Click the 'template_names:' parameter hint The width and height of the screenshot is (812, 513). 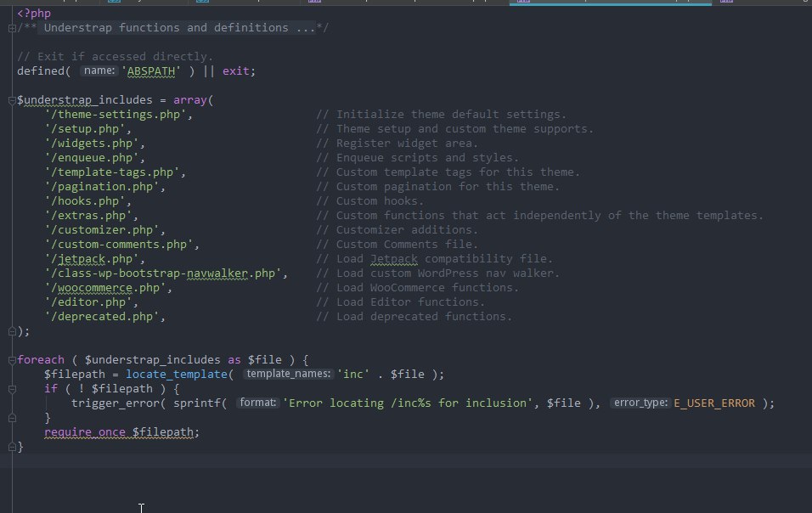pyautogui.click(x=288, y=374)
